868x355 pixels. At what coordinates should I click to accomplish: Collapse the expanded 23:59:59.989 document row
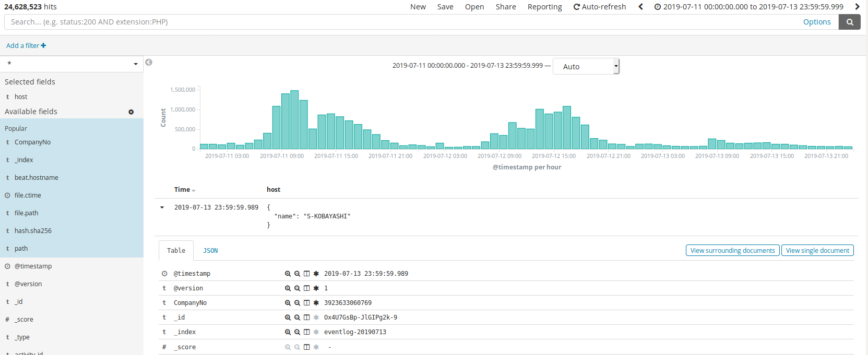[162, 207]
